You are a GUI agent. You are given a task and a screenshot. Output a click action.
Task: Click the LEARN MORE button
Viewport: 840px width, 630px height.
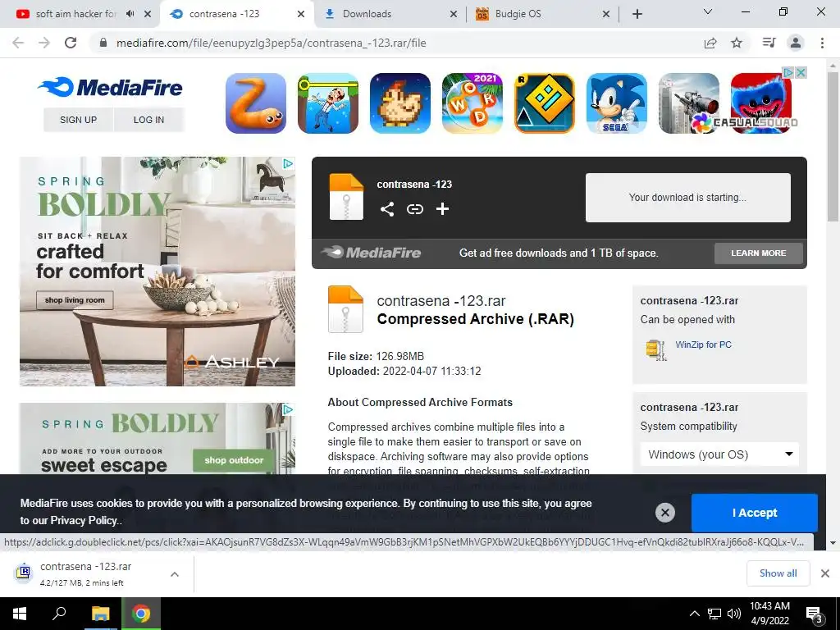[759, 253]
